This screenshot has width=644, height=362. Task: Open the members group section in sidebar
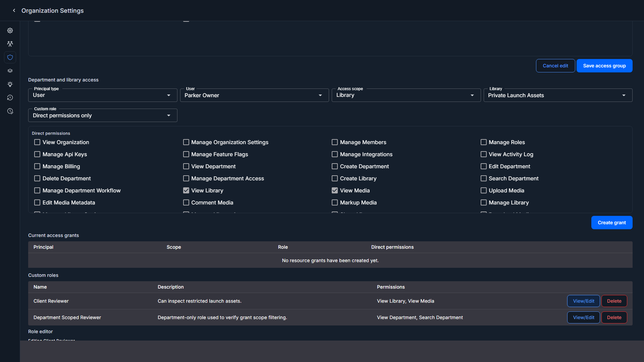pos(10,44)
